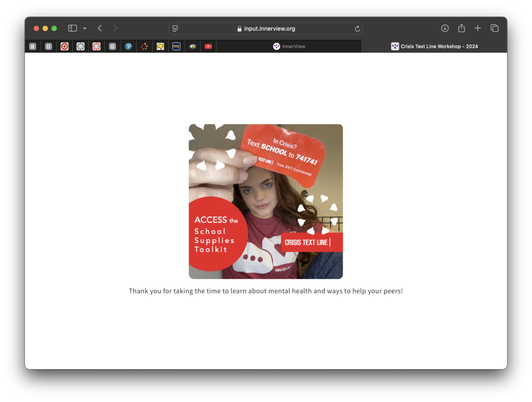This screenshot has width=532, height=402.
Task: Minimize the Safari window
Action: click(45, 28)
